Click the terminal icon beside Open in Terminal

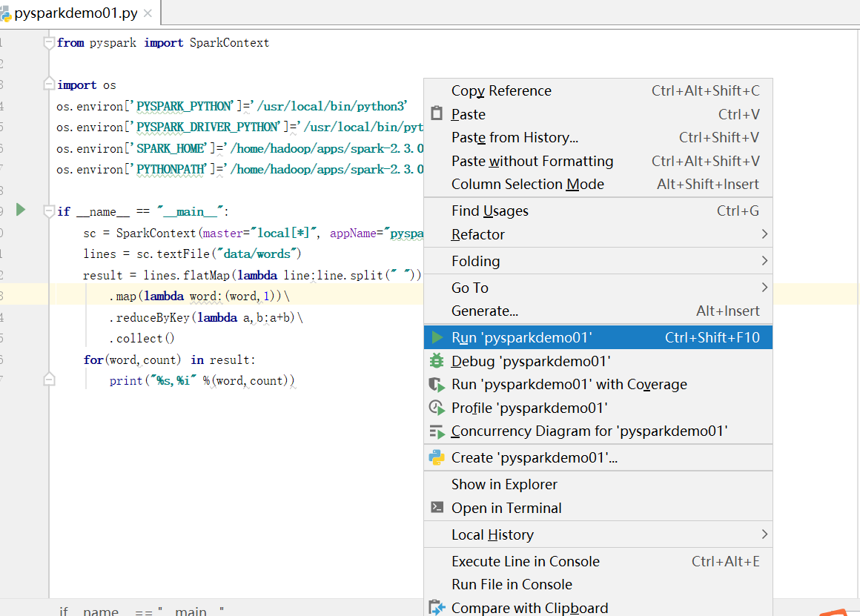click(437, 507)
